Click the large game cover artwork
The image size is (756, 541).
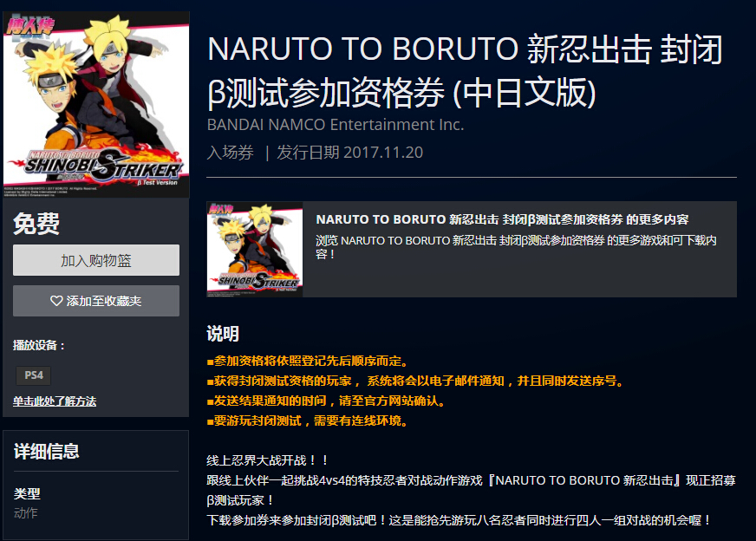pyautogui.click(x=96, y=105)
